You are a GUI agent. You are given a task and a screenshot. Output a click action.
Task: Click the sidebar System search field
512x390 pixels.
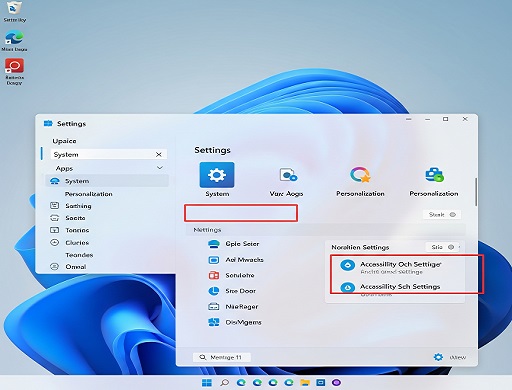click(x=109, y=155)
